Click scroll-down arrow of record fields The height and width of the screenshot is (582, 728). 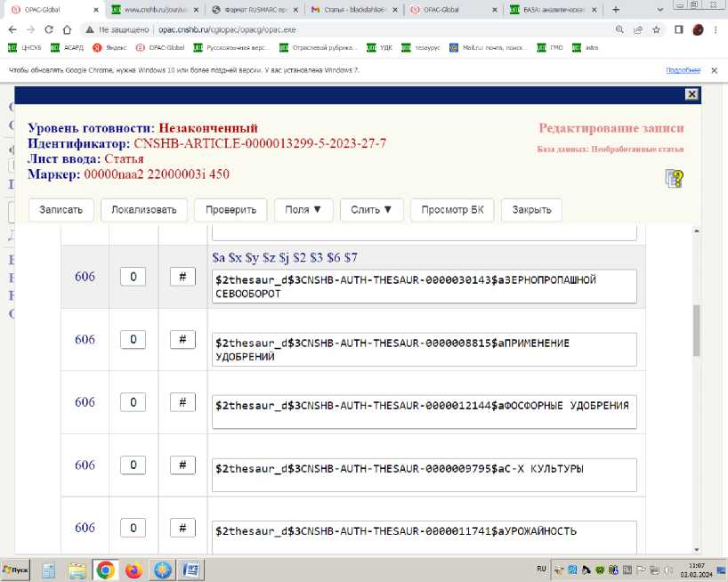coord(697,549)
